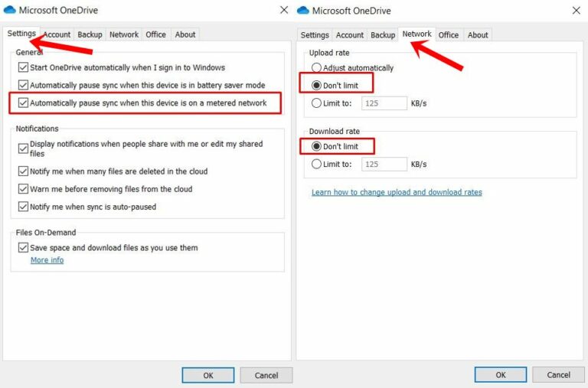
Task: Click OK in the right window
Action: 501,374
